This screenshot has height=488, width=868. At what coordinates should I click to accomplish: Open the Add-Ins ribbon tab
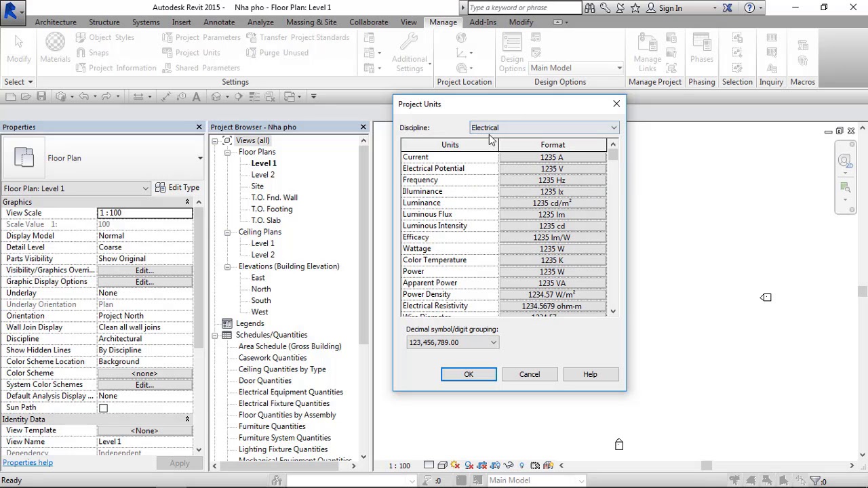click(x=483, y=22)
